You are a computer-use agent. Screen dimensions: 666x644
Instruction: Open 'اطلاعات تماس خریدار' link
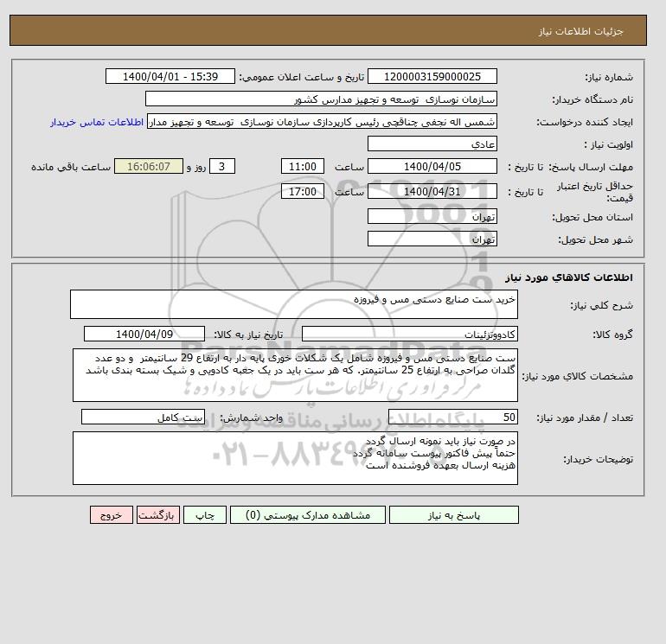click(97, 122)
